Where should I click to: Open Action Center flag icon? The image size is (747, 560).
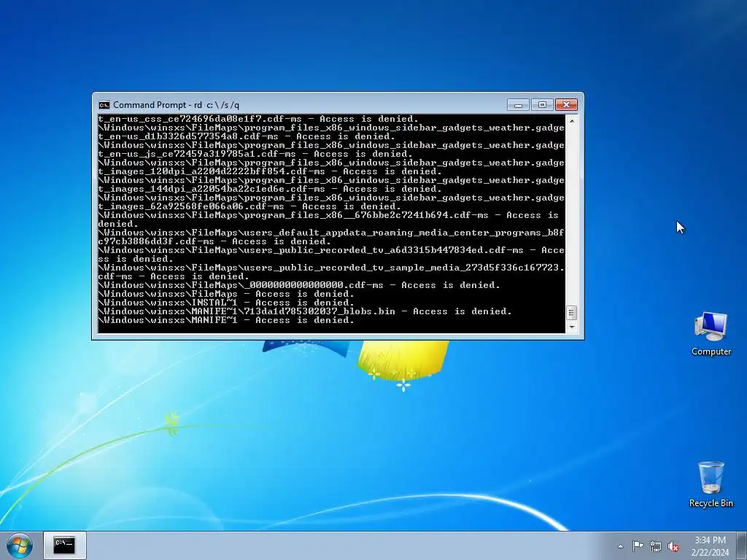point(638,546)
